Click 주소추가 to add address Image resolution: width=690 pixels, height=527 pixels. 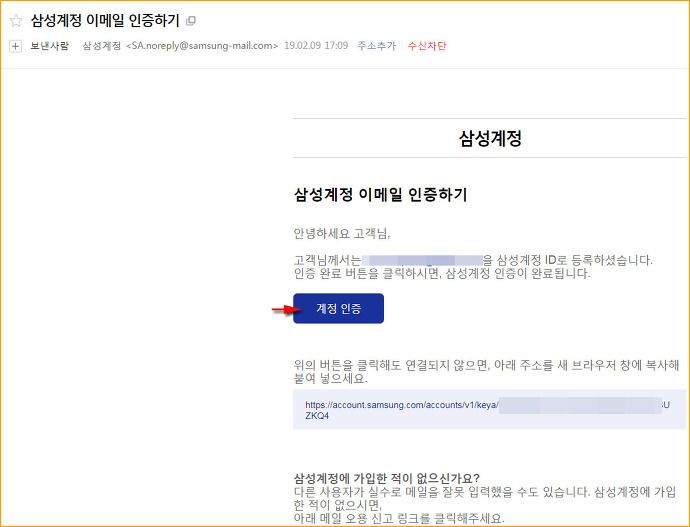376,46
